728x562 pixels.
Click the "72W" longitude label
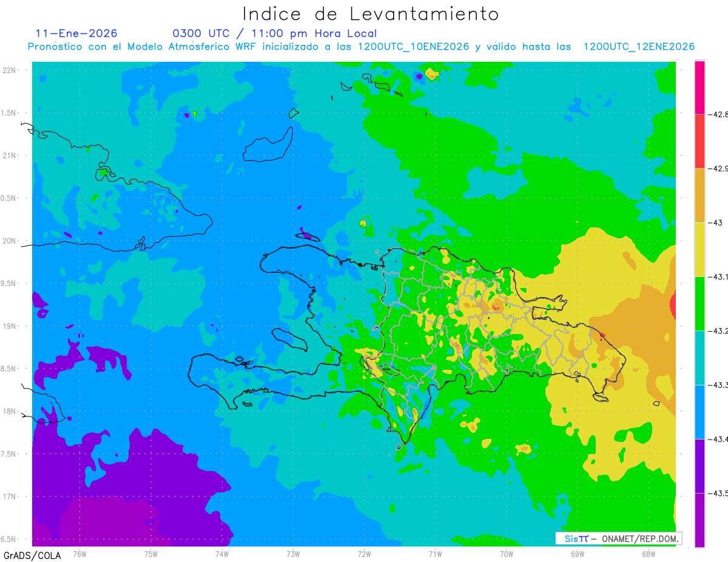tap(364, 554)
